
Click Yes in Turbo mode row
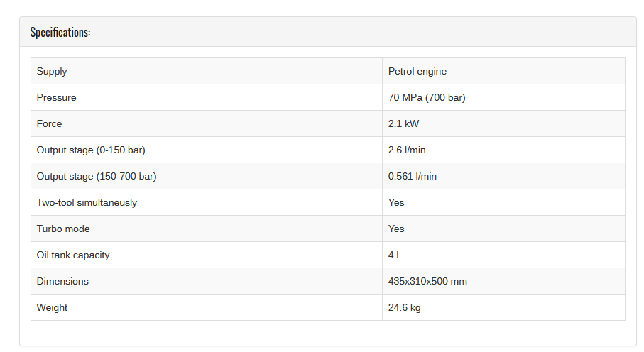point(396,229)
